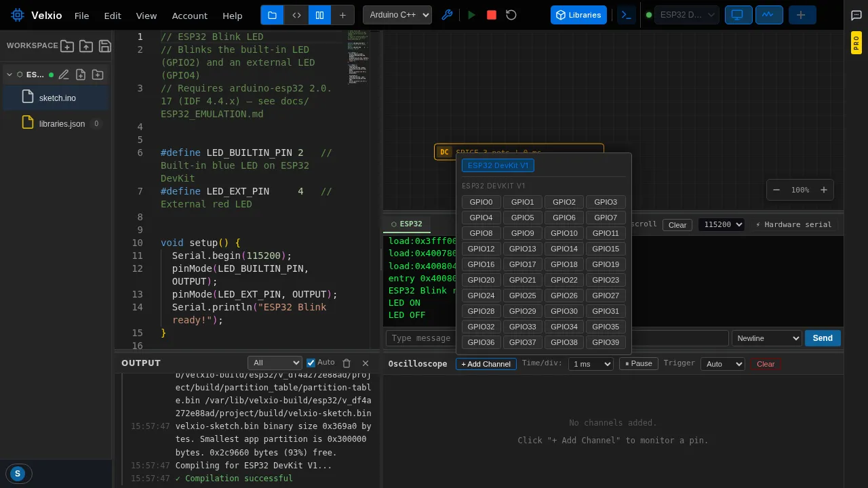Click the reset simulation circular arrow
This screenshot has height=488, width=868.
(511, 15)
